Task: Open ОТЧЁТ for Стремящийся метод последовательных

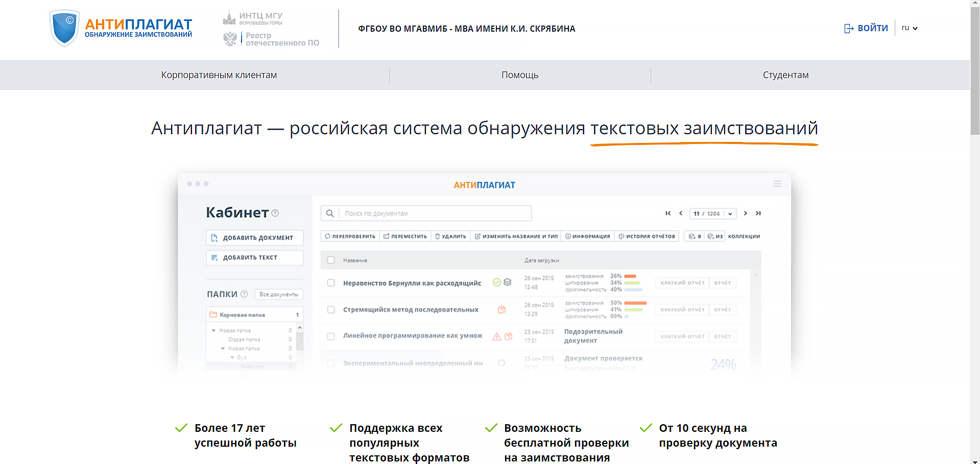Action: pos(723,310)
